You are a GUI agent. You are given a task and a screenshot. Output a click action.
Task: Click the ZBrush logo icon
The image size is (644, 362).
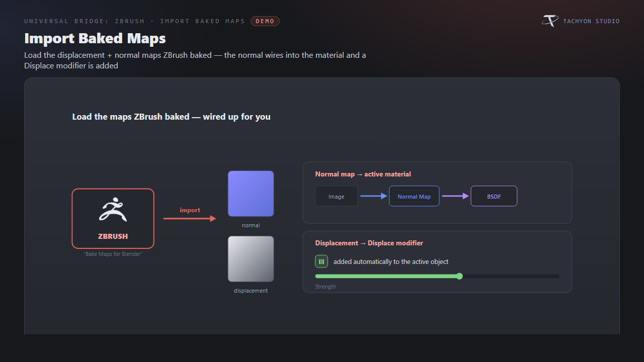113,210
